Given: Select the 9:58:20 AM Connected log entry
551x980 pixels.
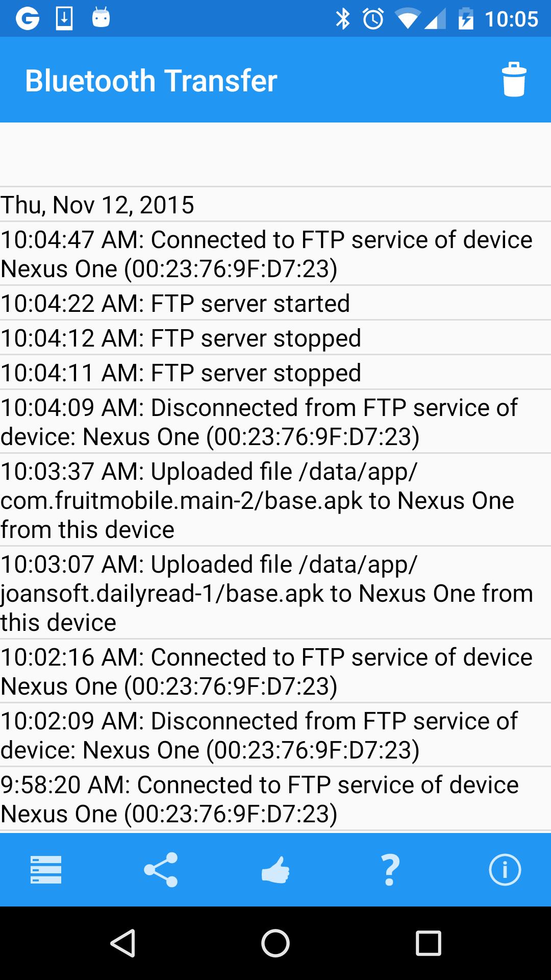Looking at the screenshot, I should point(275,799).
